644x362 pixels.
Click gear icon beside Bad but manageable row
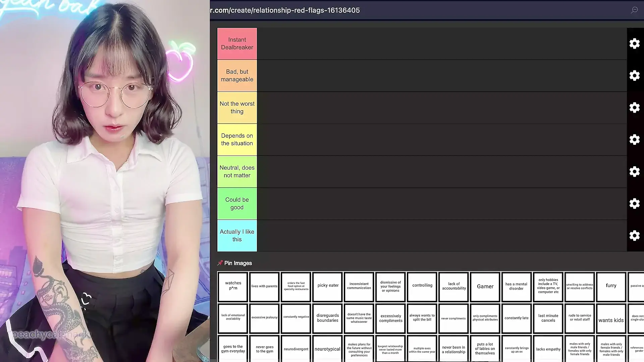(x=634, y=75)
